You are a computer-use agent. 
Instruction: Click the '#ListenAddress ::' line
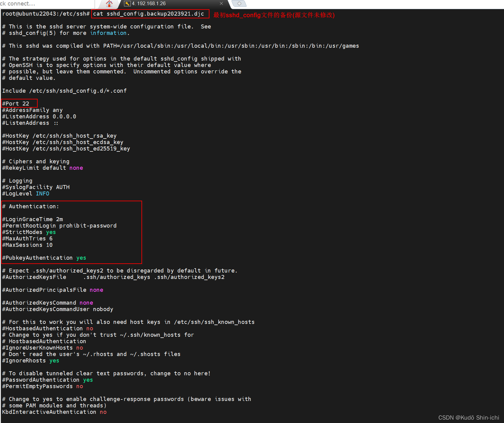(x=30, y=123)
